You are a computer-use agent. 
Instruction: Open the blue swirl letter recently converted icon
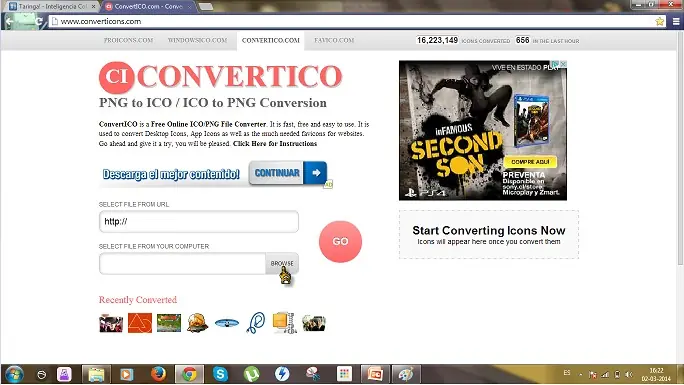click(x=256, y=323)
